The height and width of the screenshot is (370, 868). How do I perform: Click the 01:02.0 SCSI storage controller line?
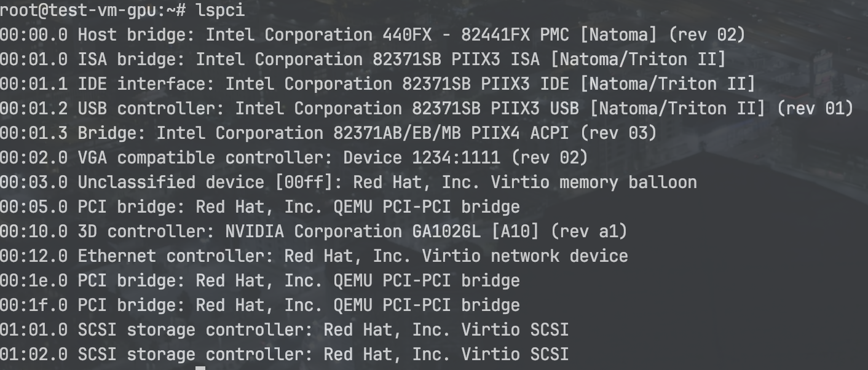284,354
